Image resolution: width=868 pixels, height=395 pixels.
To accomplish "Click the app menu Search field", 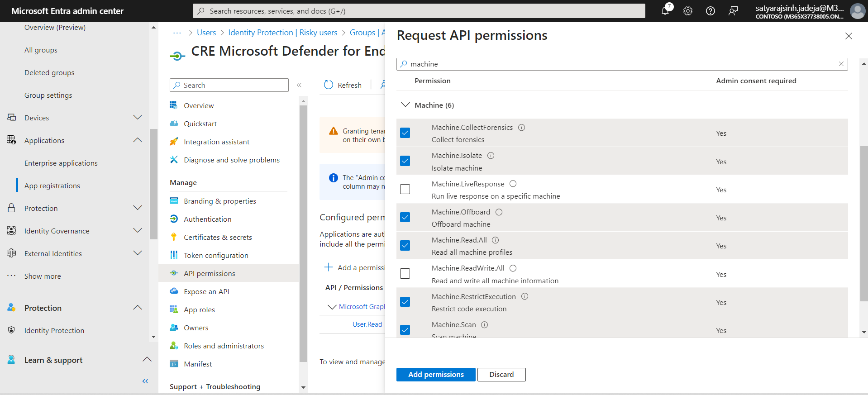I will point(229,85).
